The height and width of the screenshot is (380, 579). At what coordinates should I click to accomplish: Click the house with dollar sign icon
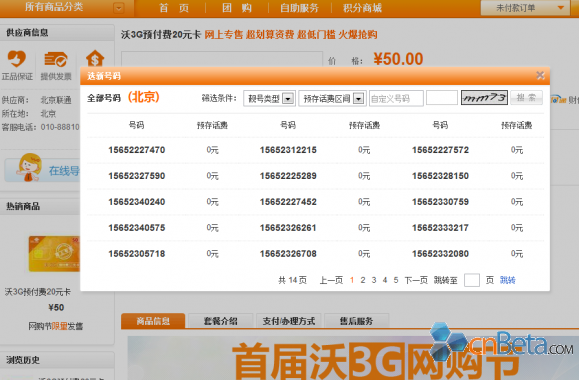point(95,58)
